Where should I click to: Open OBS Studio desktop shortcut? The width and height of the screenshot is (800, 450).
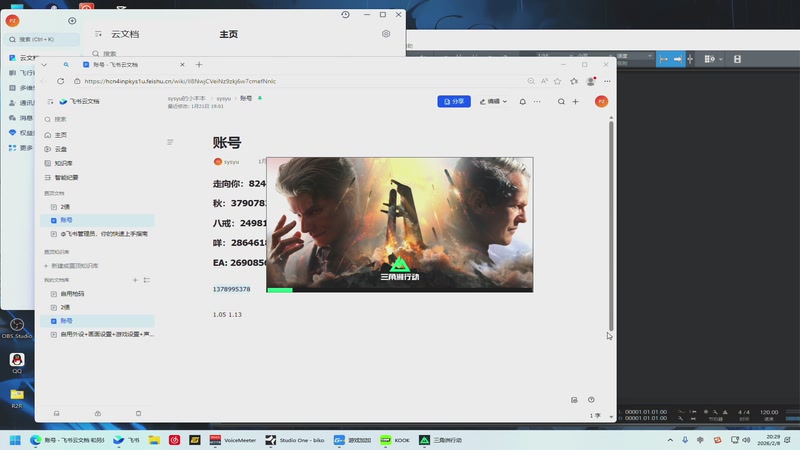click(17, 329)
